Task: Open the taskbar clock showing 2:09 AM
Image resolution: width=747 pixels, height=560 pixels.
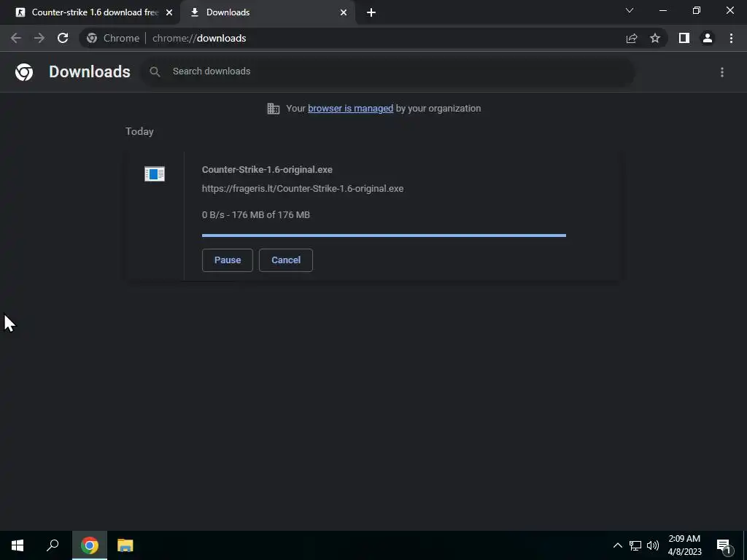Action: 684,545
